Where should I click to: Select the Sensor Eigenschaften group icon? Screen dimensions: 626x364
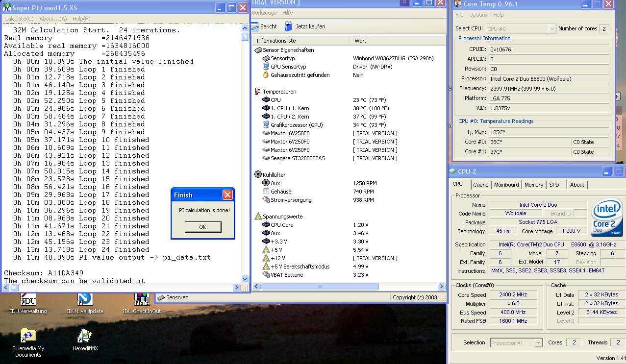pyautogui.click(x=258, y=50)
